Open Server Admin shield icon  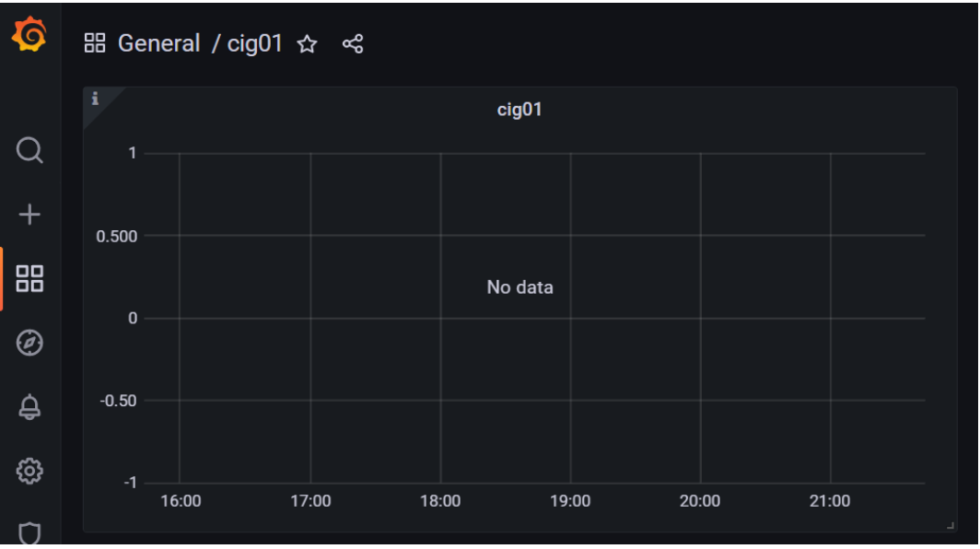29,533
